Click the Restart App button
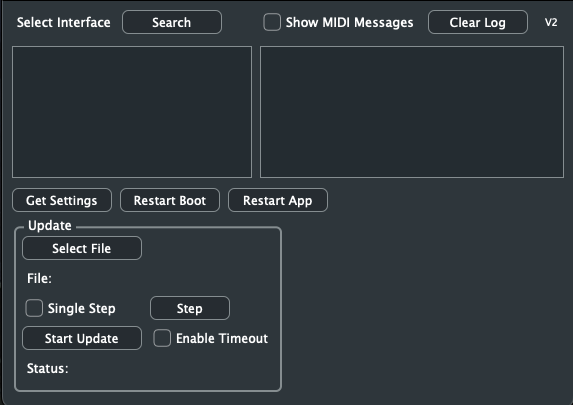The height and width of the screenshot is (405, 573). [278, 200]
